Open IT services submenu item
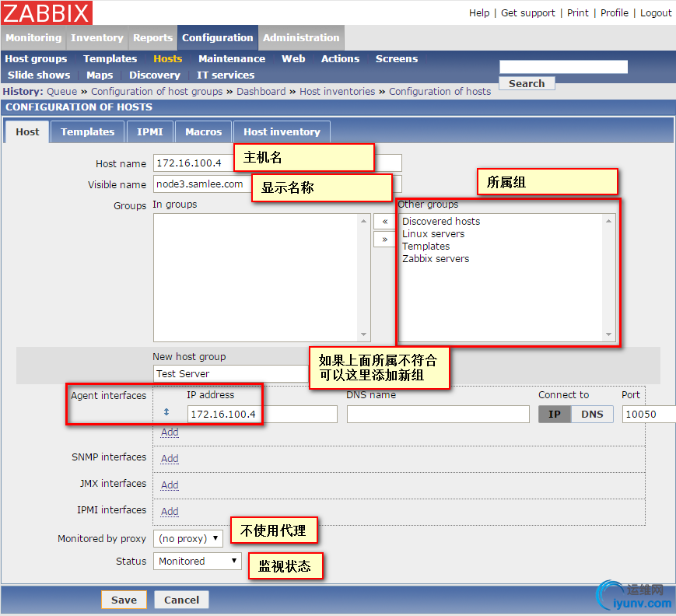 tap(226, 75)
